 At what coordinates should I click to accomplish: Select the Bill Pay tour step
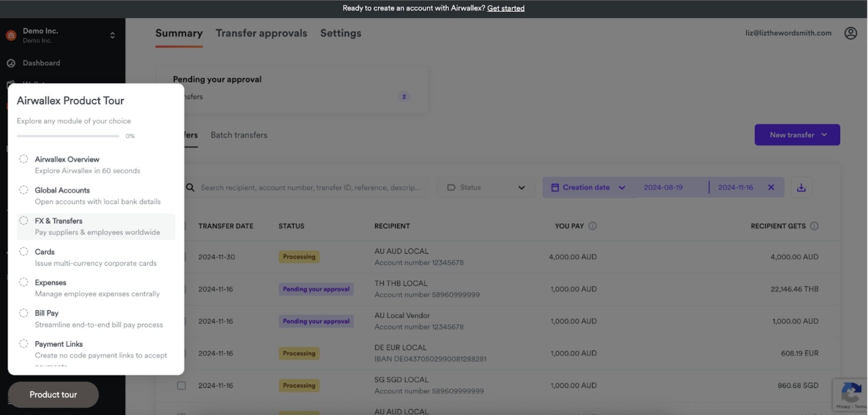(96, 319)
